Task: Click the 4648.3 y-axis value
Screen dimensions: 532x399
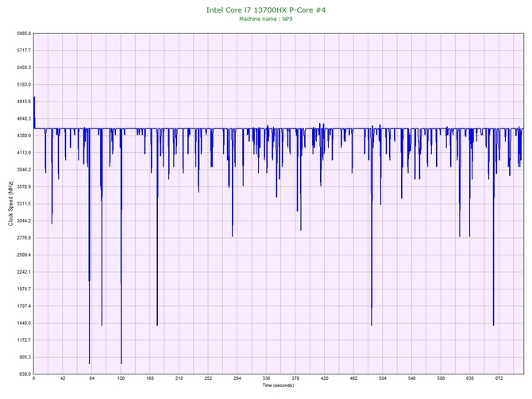Action: pos(24,119)
